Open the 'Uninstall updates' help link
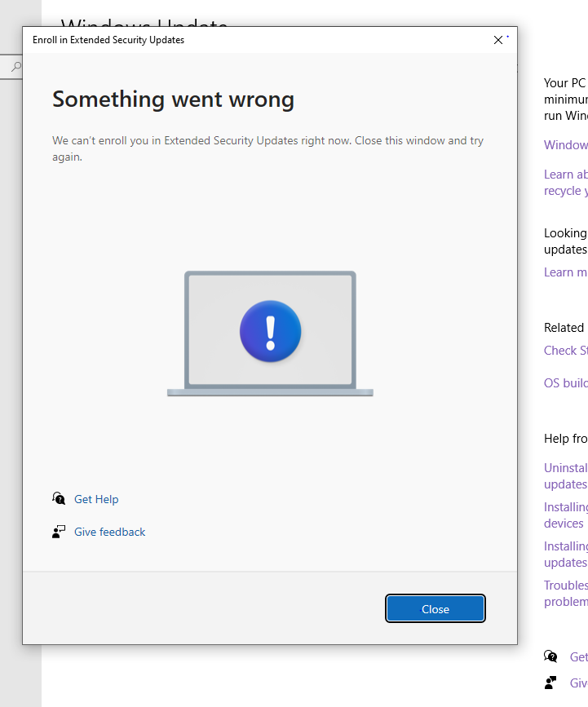 tap(565, 475)
